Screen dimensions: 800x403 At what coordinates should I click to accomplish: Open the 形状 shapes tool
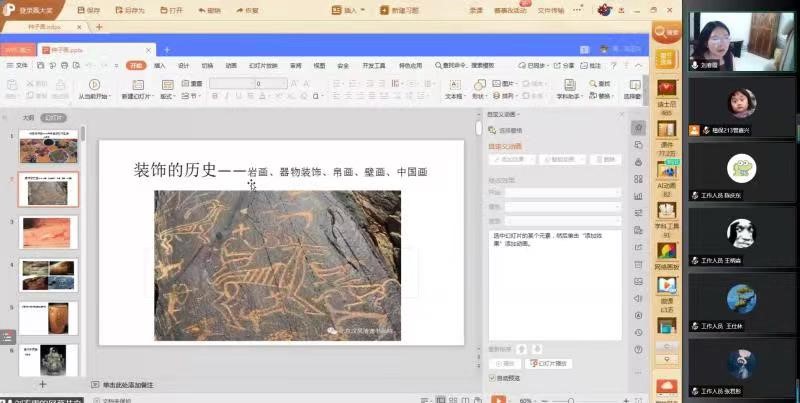pyautogui.click(x=479, y=86)
